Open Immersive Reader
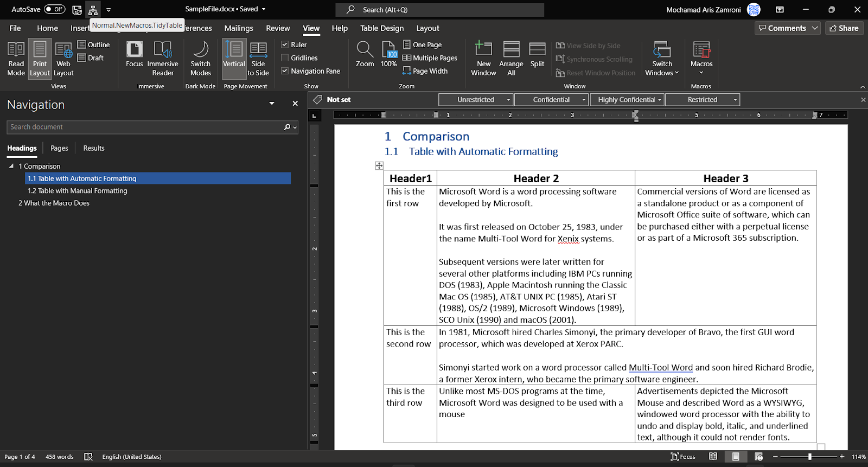This screenshot has width=868, height=467. (163, 59)
